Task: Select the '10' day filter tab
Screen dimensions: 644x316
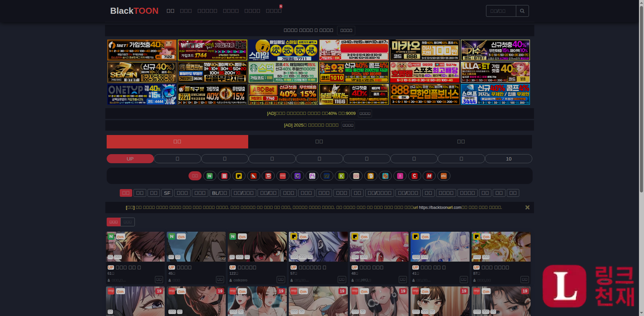Action: [x=509, y=159]
